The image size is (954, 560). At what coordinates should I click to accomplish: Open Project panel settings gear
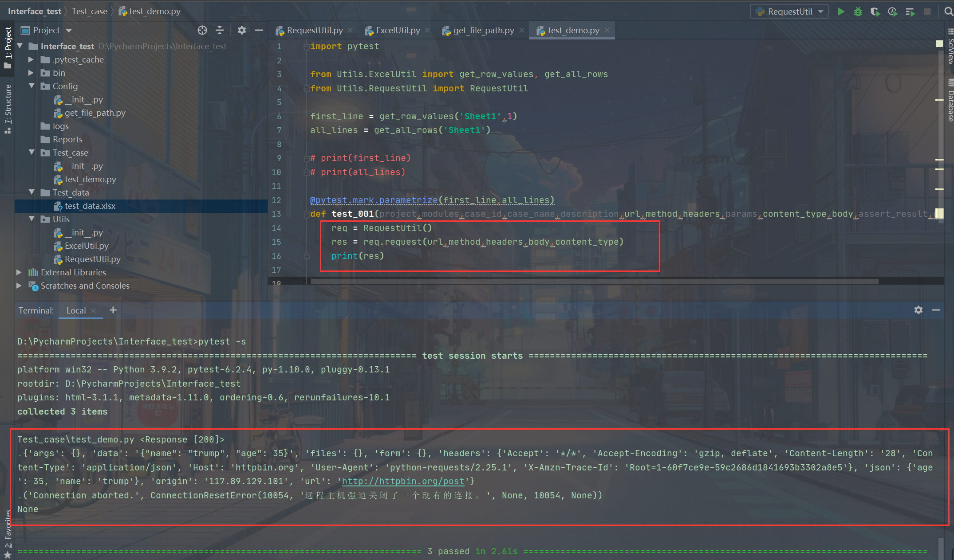[241, 30]
